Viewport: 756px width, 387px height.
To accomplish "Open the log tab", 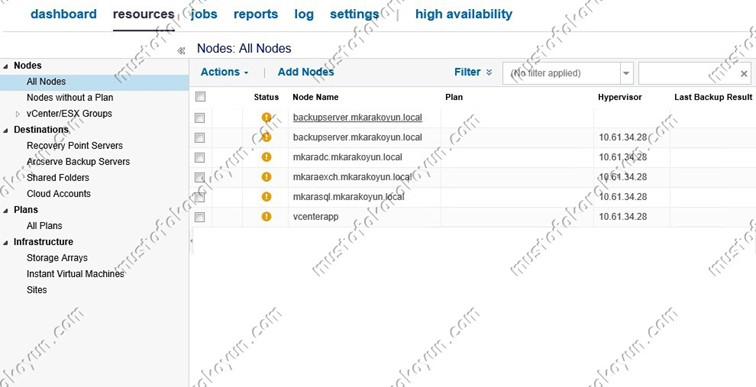I will coord(304,14).
